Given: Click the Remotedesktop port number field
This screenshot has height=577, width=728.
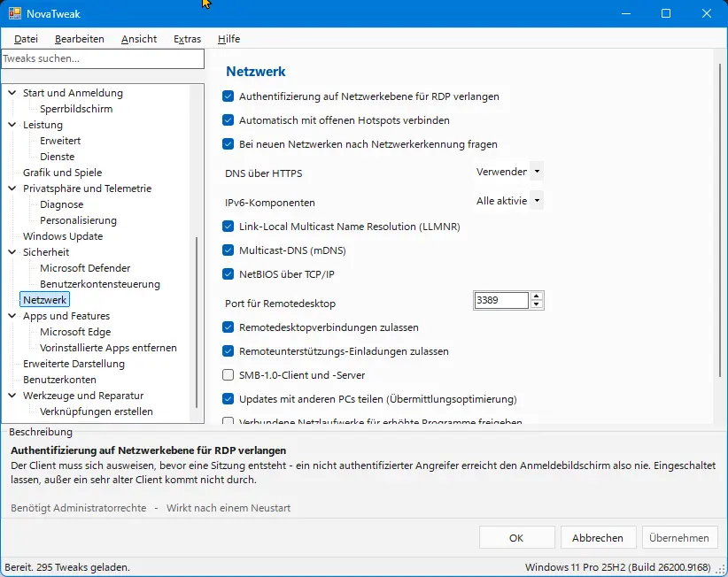Looking at the screenshot, I should tap(501, 300).
